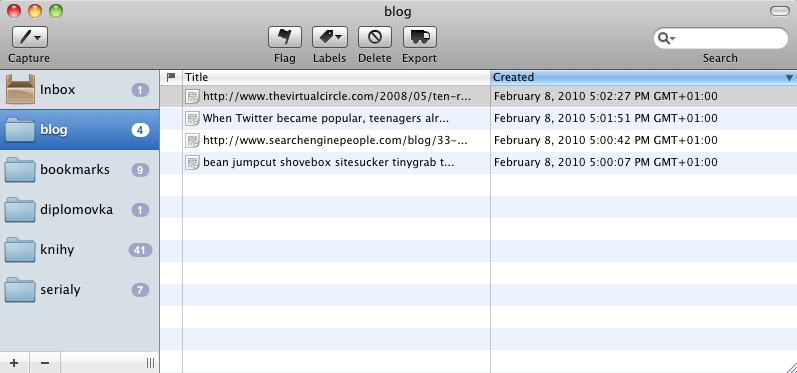Click the 5:00:07 PM created date
Screen dimensions: 797x373
click(605, 162)
